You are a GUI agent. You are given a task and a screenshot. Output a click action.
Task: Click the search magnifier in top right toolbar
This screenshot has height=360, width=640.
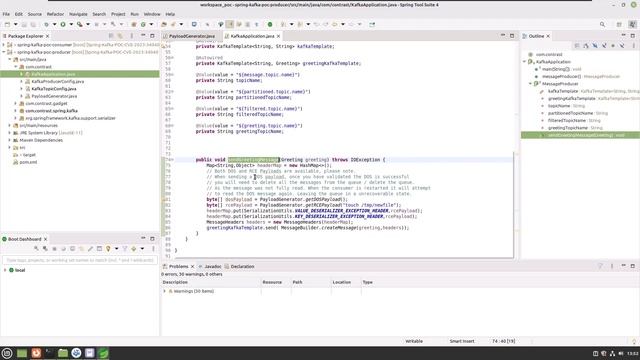coord(602,24)
